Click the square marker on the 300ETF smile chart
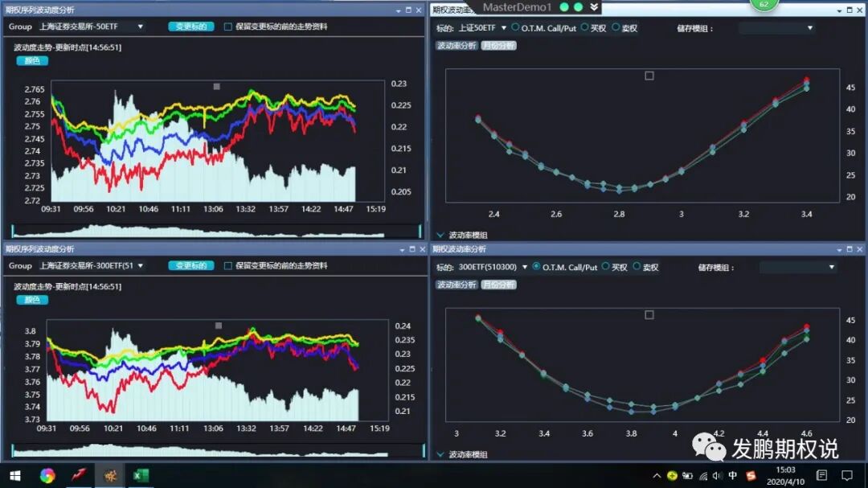The width and height of the screenshot is (868, 488). click(x=649, y=314)
